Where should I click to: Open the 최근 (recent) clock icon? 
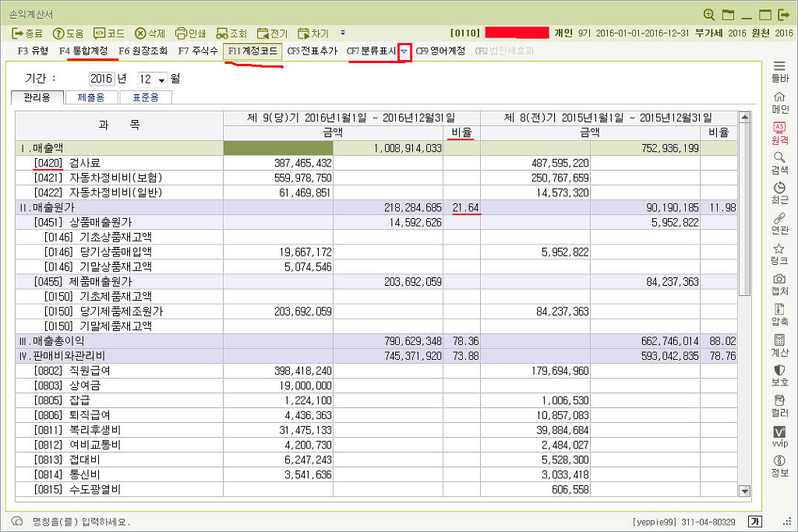pyautogui.click(x=779, y=188)
